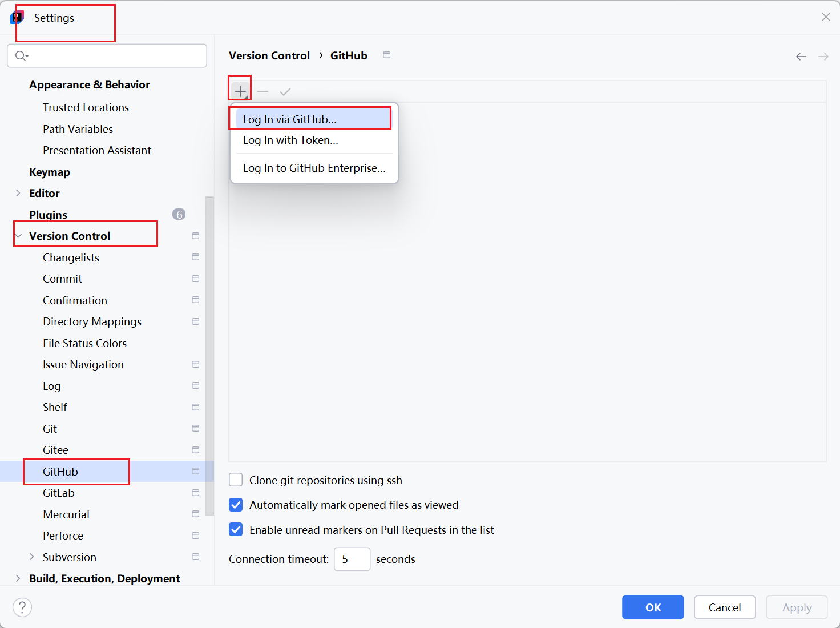Image resolution: width=840 pixels, height=628 pixels.
Task: Click inside the settings search field
Action: tap(107, 56)
